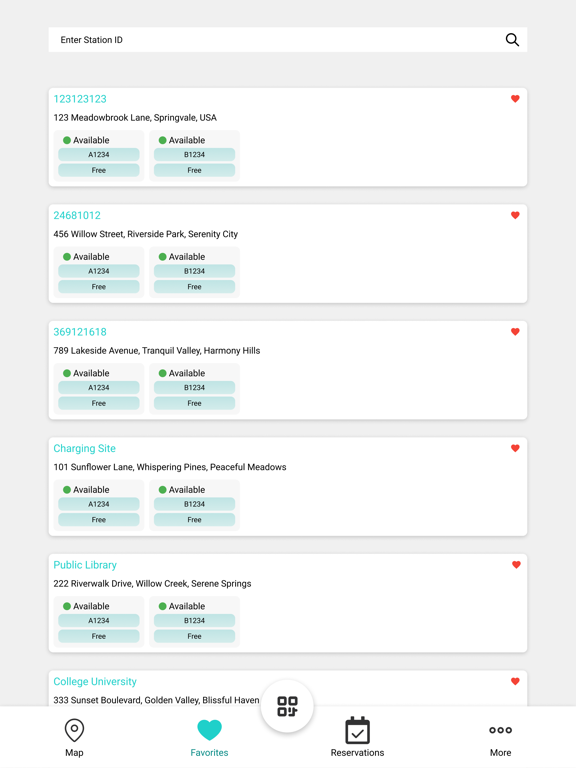Open the Charging Site station title

tap(84, 449)
